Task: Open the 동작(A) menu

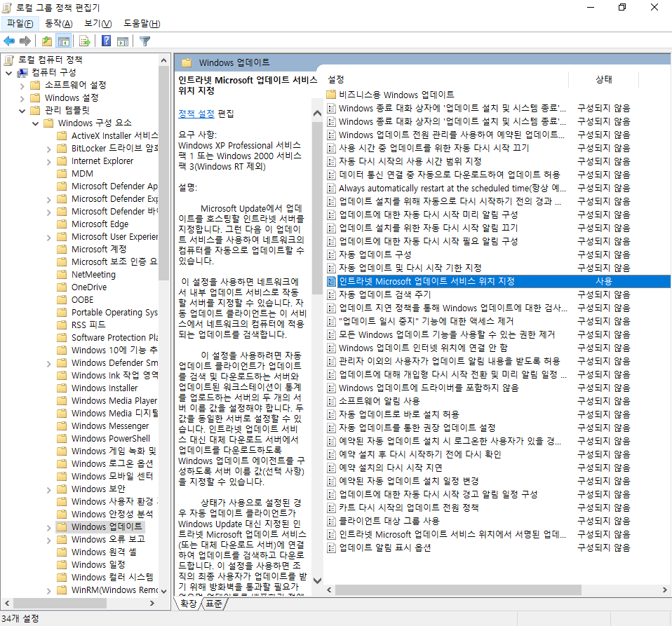Action: tap(59, 24)
